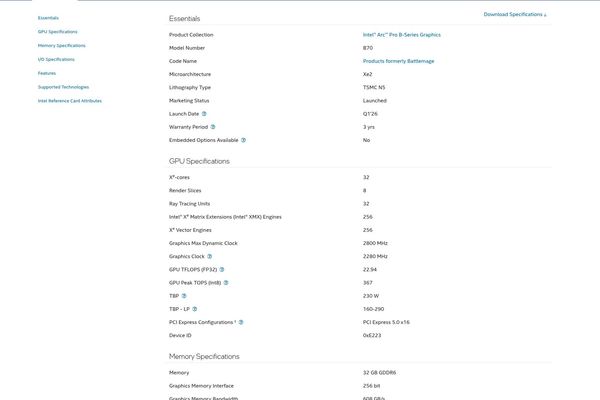Click the GPU Peak TOPS value 367

[x=367, y=283]
